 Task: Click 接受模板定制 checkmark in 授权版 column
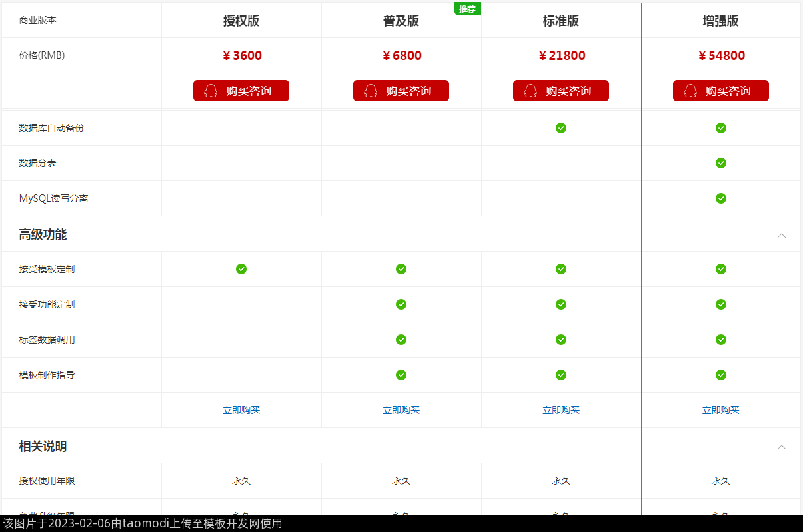tap(241, 269)
